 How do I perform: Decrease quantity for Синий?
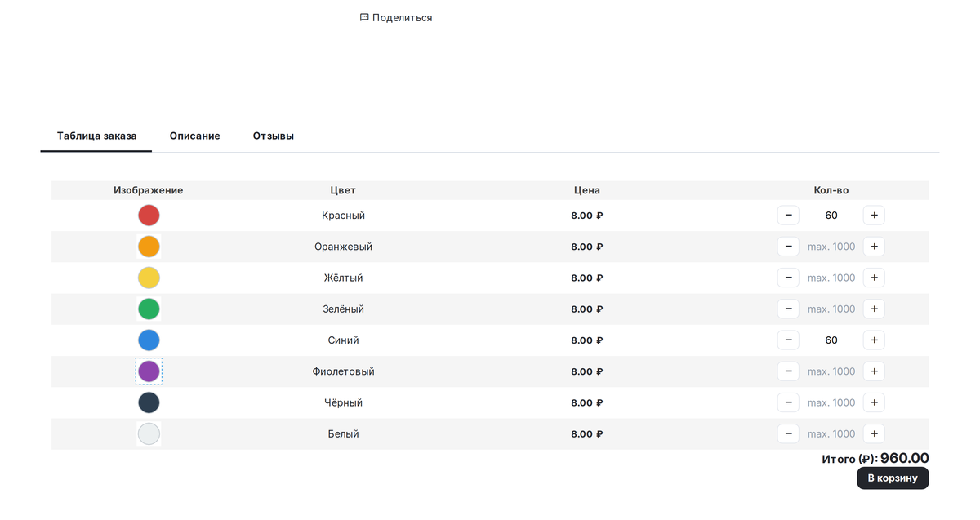pos(788,340)
